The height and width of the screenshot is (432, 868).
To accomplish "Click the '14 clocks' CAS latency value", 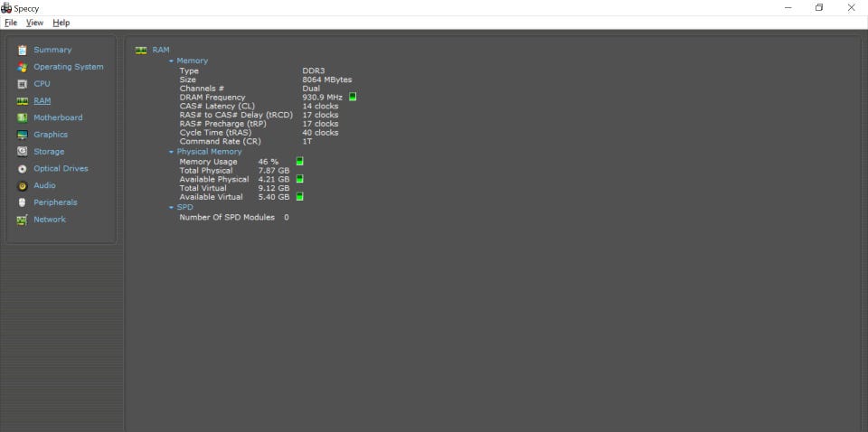I will tap(320, 107).
